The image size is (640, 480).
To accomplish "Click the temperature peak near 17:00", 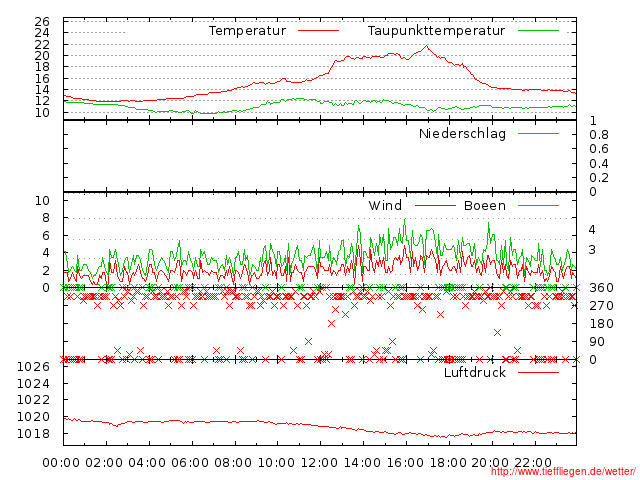I will tap(427, 46).
